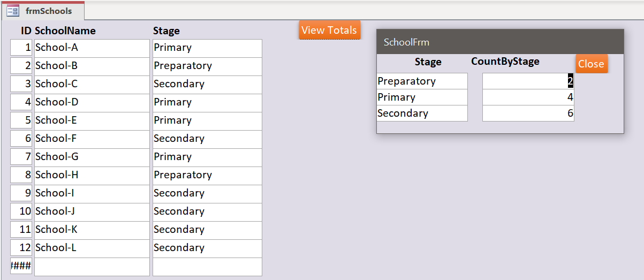Close the SchoolFrm popup with Close button
Screen dimensions: 644x280
pyautogui.click(x=591, y=64)
